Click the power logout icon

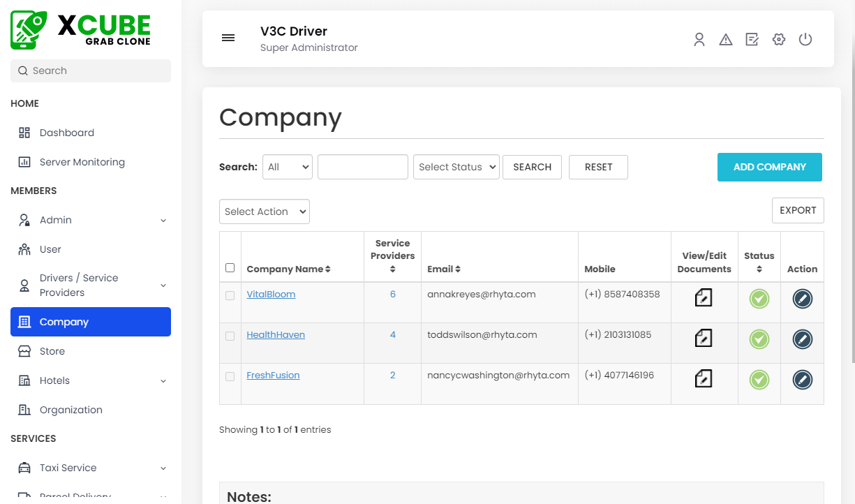tap(805, 40)
